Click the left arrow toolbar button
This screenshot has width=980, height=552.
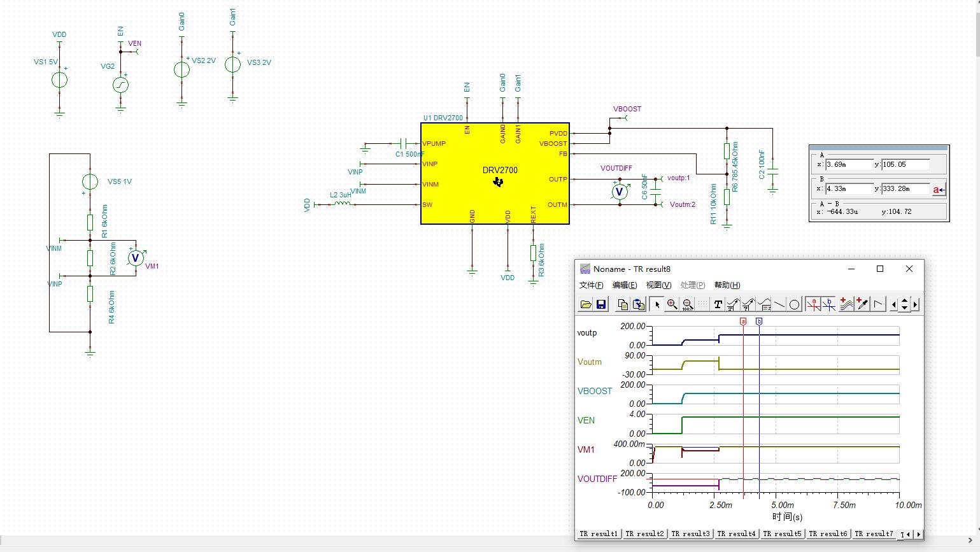coord(894,304)
